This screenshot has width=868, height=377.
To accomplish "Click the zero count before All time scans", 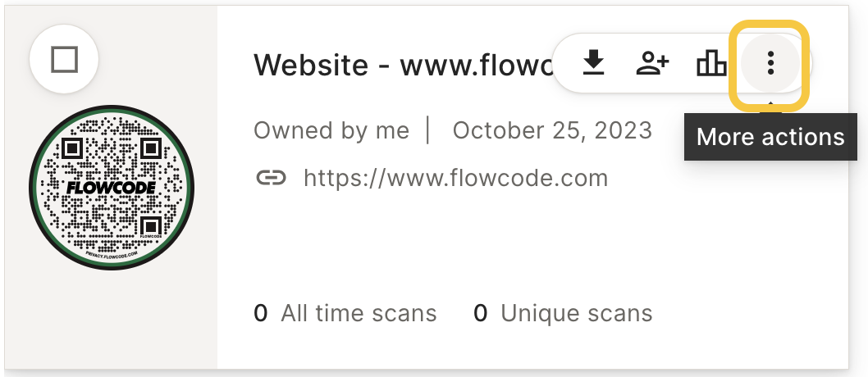I will 260,313.
